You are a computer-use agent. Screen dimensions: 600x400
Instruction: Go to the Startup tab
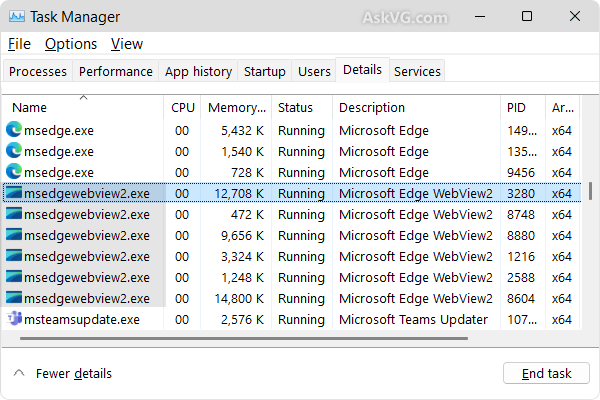[x=264, y=71]
